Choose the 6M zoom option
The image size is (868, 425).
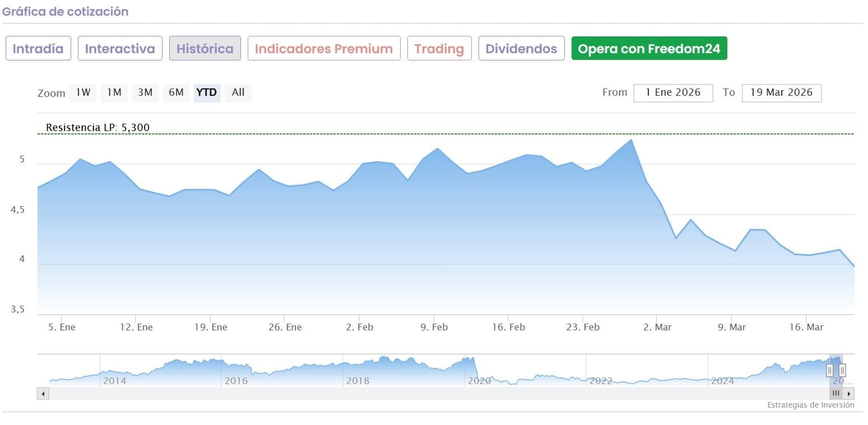(176, 93)
